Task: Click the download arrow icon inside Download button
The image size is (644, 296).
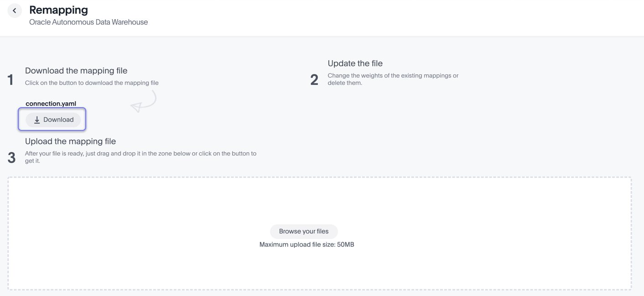Action: (36, 119)
